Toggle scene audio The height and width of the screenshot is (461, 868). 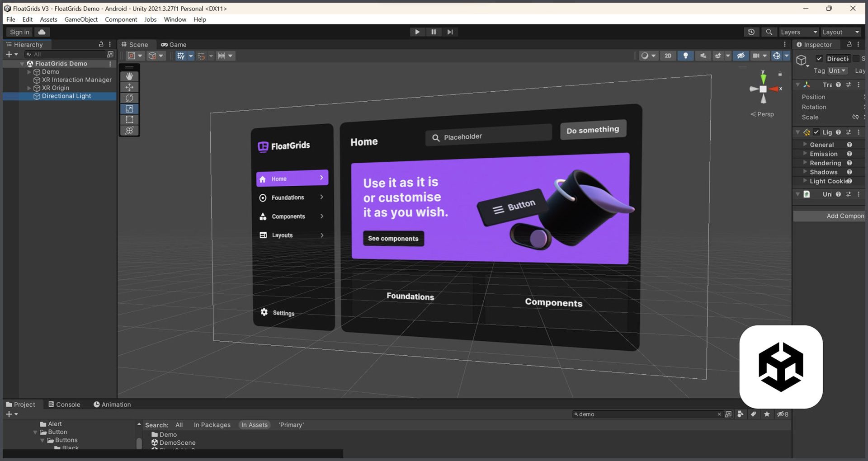tap(703, 56)
